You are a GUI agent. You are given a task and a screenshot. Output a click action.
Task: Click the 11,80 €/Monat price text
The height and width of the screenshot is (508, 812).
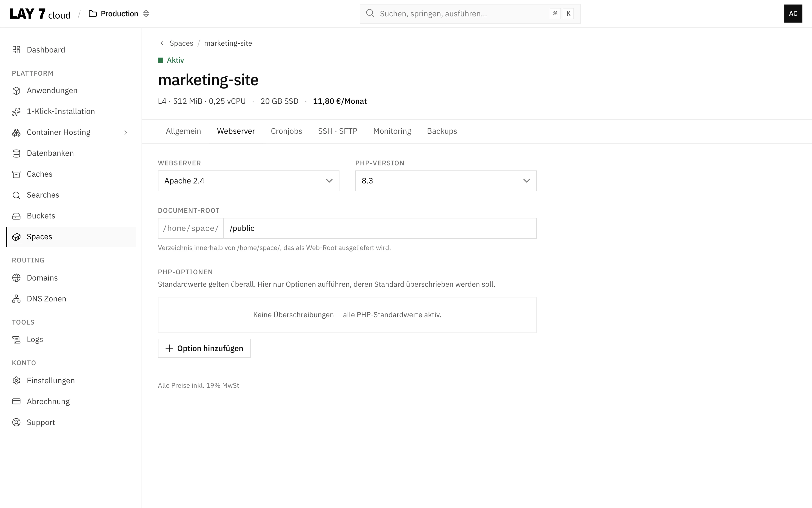340,101
